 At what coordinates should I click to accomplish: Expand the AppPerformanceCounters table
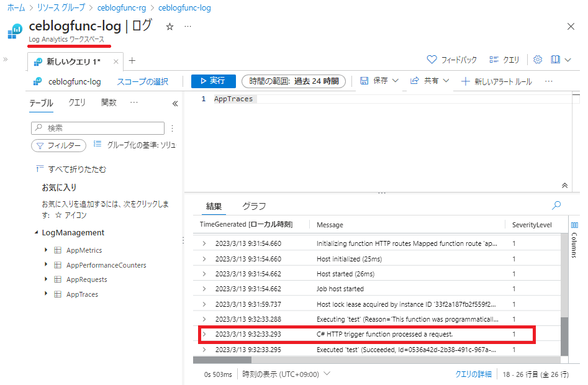coord(46,265)
